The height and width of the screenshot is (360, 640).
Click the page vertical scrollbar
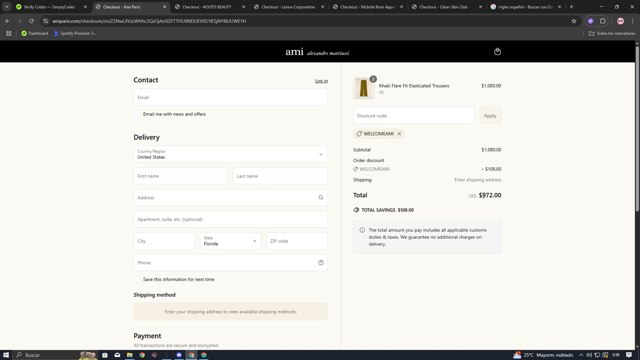(637, 130)
